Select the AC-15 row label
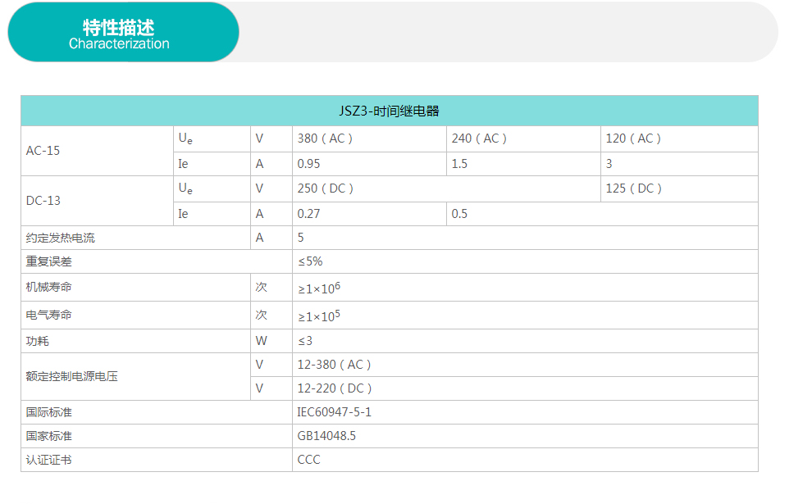 pos(43,151)
